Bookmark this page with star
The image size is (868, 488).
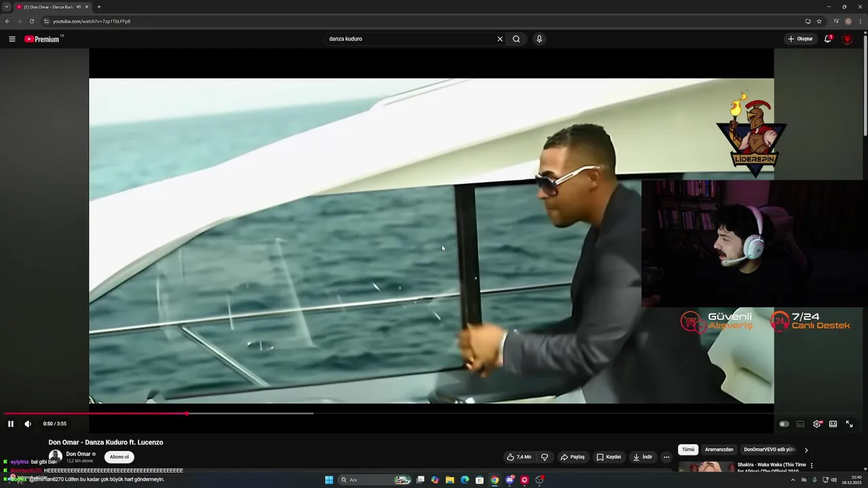[819, 21]
